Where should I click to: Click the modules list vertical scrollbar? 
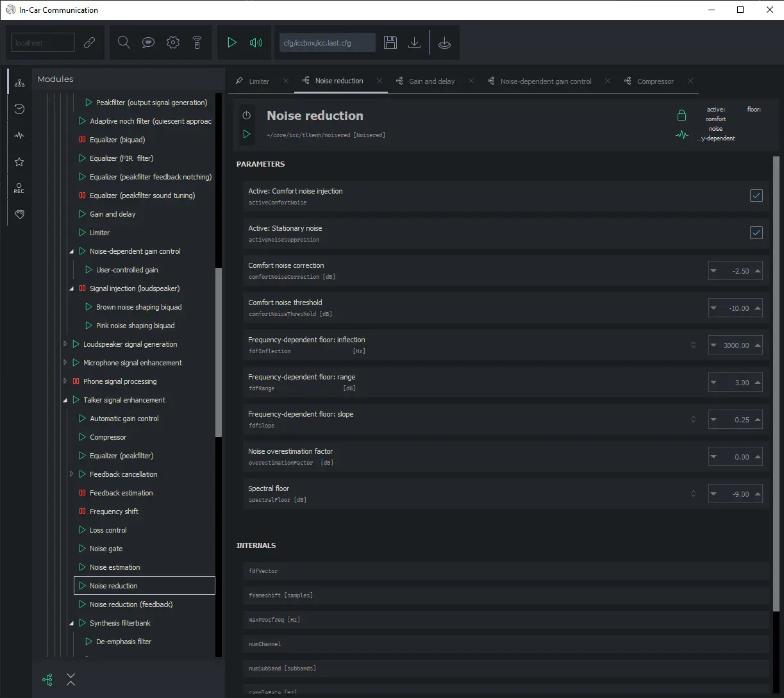(x=219, y=353)
